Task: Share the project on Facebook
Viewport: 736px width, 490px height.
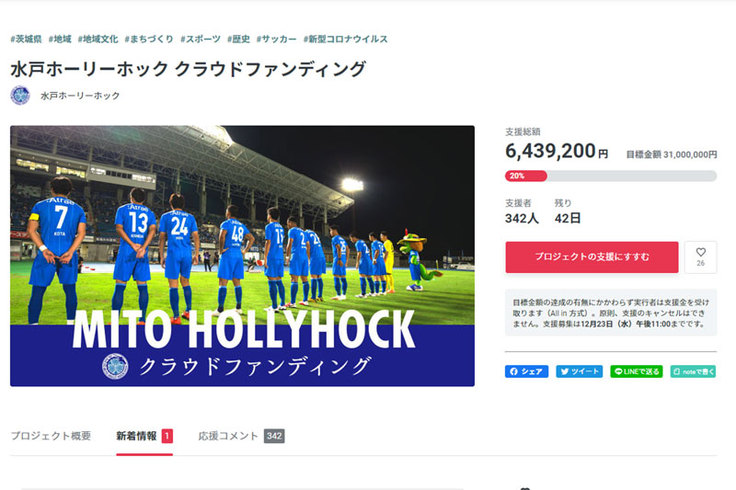Action: pos(526,371)
